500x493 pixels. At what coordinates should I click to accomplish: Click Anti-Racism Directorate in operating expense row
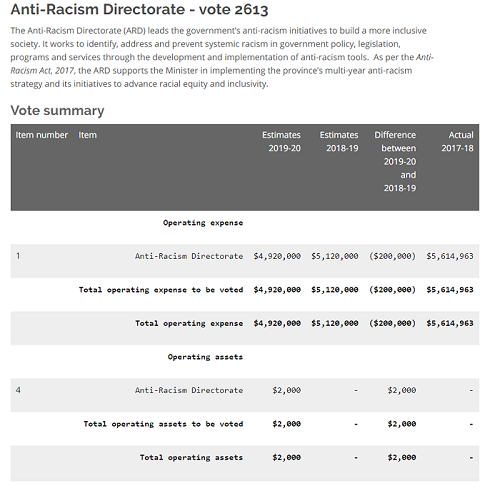pyautogui.click(x=189, y=256)
